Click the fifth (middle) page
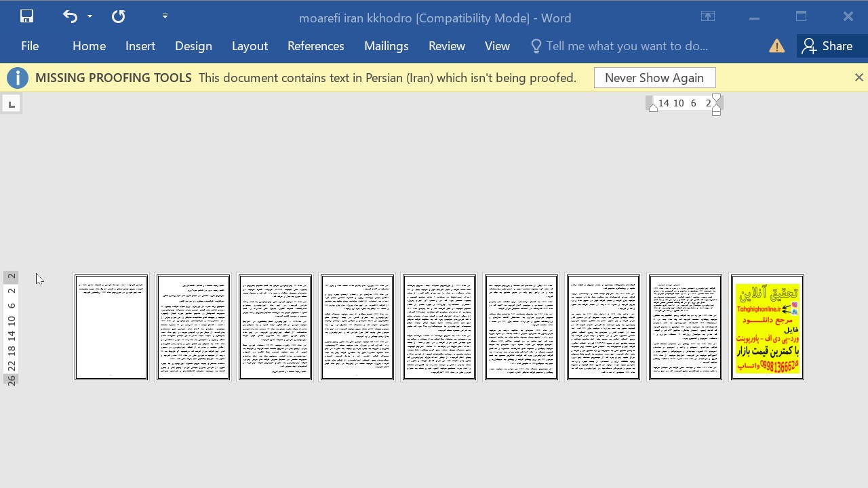 439,327
